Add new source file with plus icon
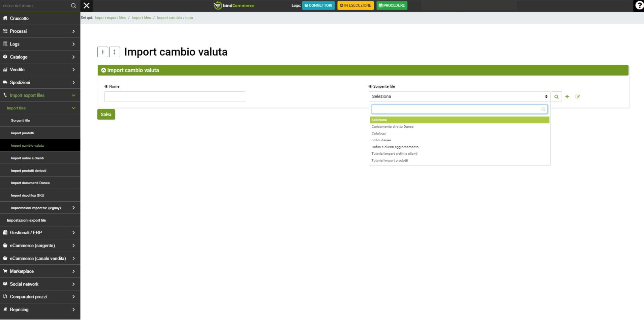The image size is (644, 320). click(x=567, y=97)
